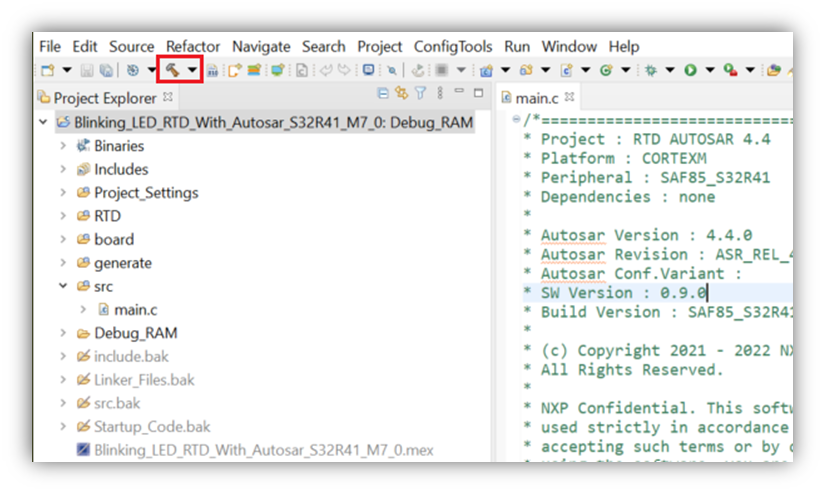This screenshot has height=494, width=825.
Task: Click the Project Explorer filter icon
Action: point(421,94)
